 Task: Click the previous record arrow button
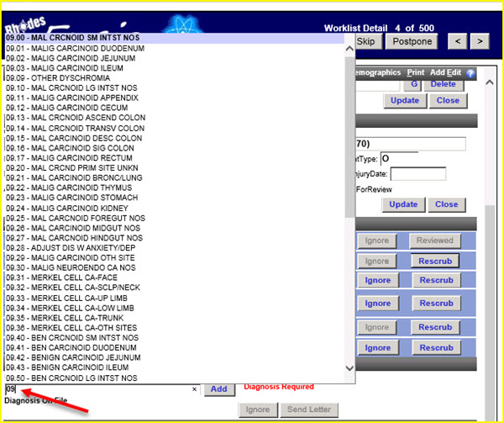pos(457,41)
